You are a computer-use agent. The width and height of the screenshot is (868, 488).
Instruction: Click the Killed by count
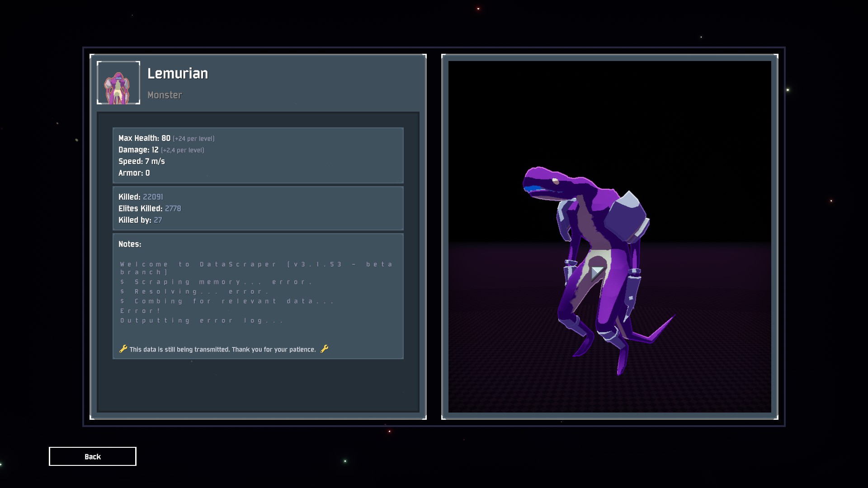tap(158, 220)
